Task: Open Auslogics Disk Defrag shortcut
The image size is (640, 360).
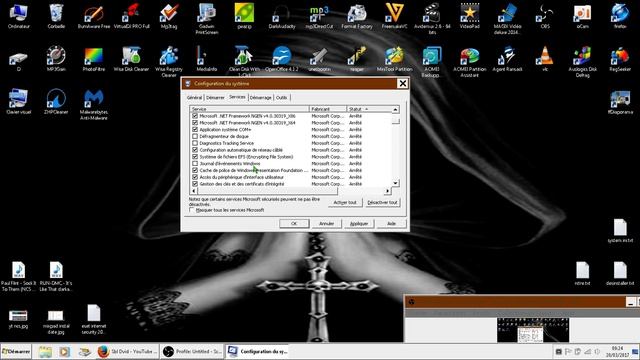Action: pyautogui.click(x=582, y=61)
